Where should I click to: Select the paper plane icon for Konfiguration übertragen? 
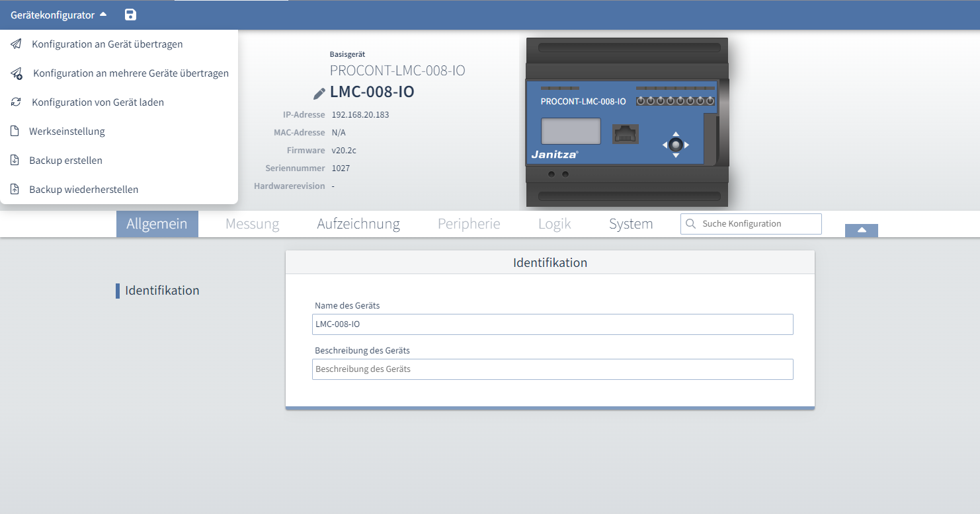click(x=15, y=44)
